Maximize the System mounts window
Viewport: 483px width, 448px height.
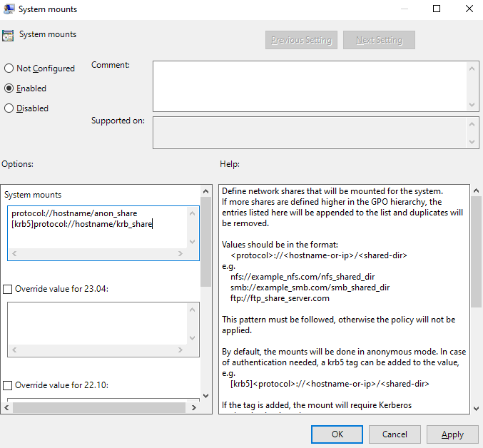(x=437, y=9)
